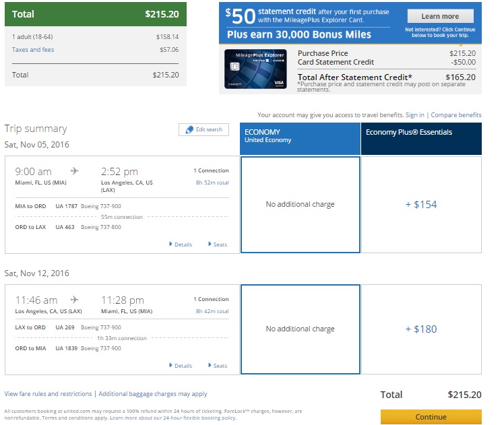Click the plane icon beside 11:46 am
The image size is (504, 425).
pos(75,300)
